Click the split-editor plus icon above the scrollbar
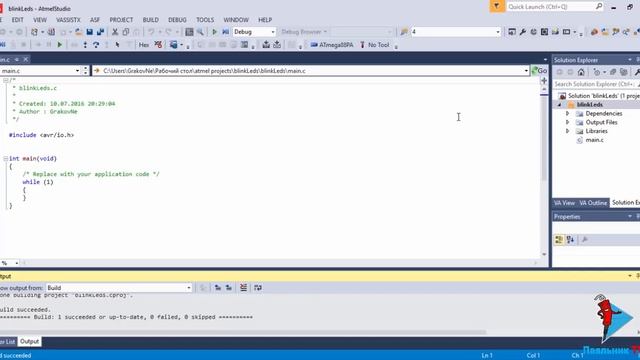This screenshot has width=640, height=360. (x=544, y=80)
